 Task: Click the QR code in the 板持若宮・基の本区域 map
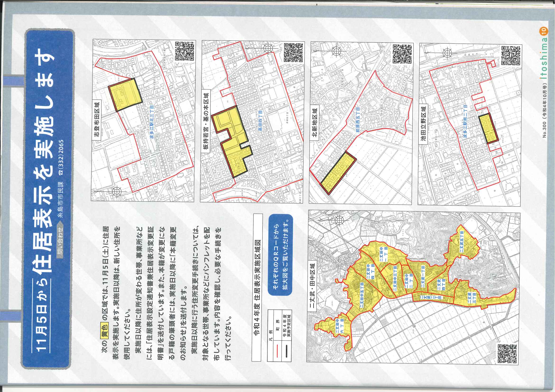(x=293, y=52)
